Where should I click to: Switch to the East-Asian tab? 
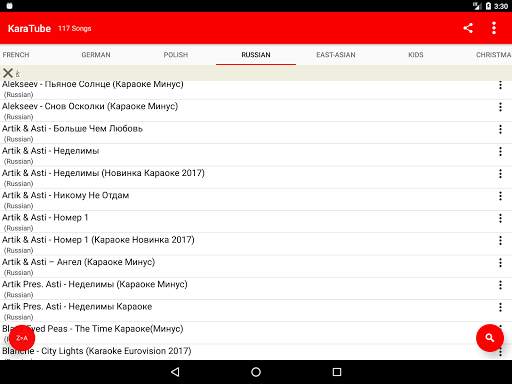pyautogui.click(x=336, y=55)
